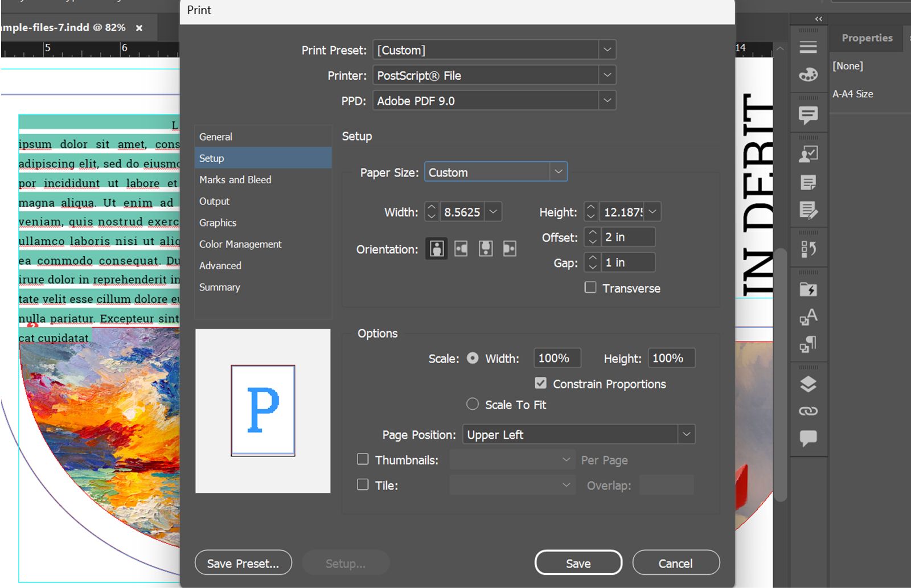The height and width of the screenshot is (588, 911).
Task: Select the Scale Width radio button
Action: (473, 358)
